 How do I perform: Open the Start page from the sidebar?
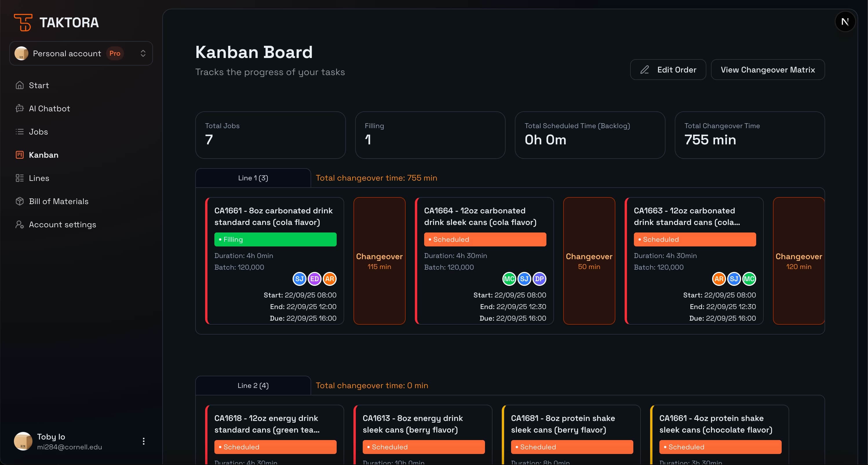tap(38, 85)
